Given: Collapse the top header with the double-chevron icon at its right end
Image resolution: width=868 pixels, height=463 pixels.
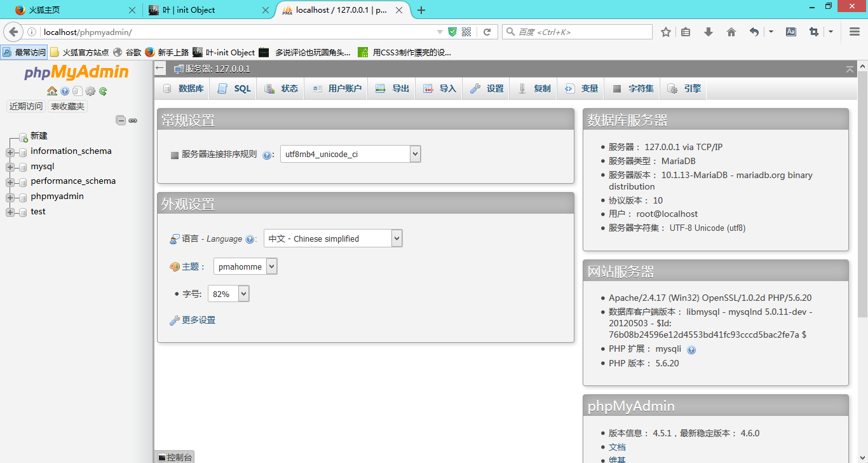Looking at the screenshot, I should pyautogui.click(x=850, y=69).
